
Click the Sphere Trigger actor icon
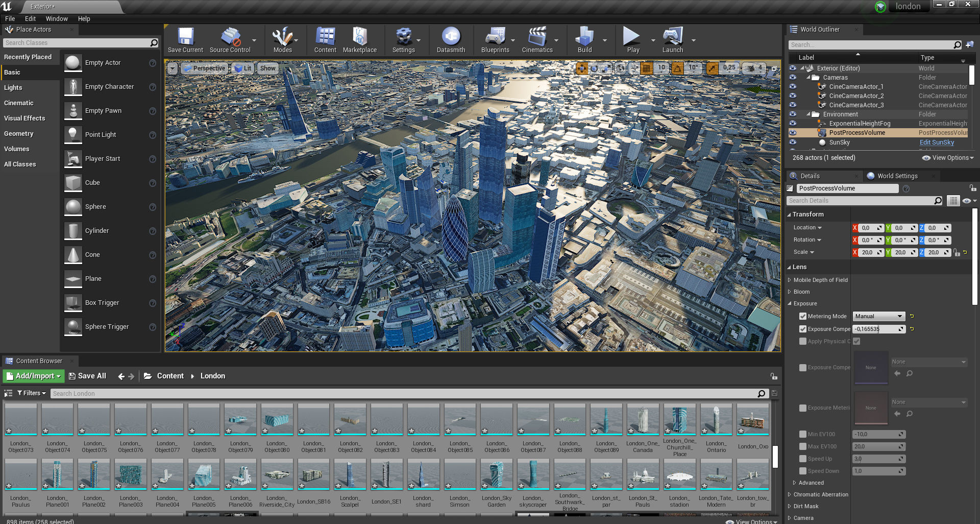73,327
